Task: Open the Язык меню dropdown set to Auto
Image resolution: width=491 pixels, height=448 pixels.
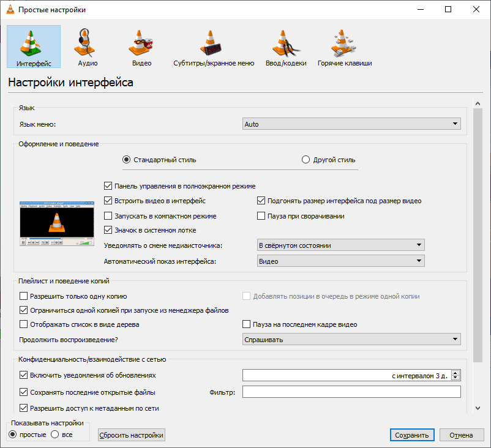Action: 351,124
